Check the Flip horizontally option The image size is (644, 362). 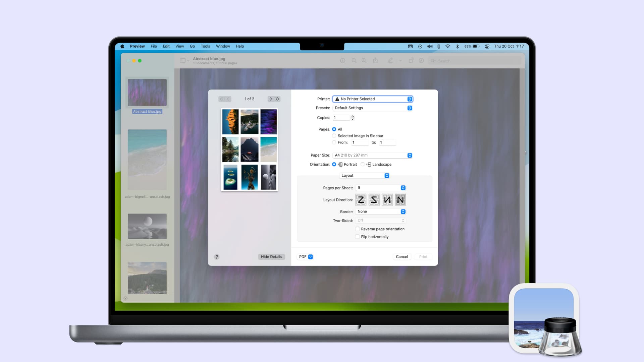(x=358, y=237)
